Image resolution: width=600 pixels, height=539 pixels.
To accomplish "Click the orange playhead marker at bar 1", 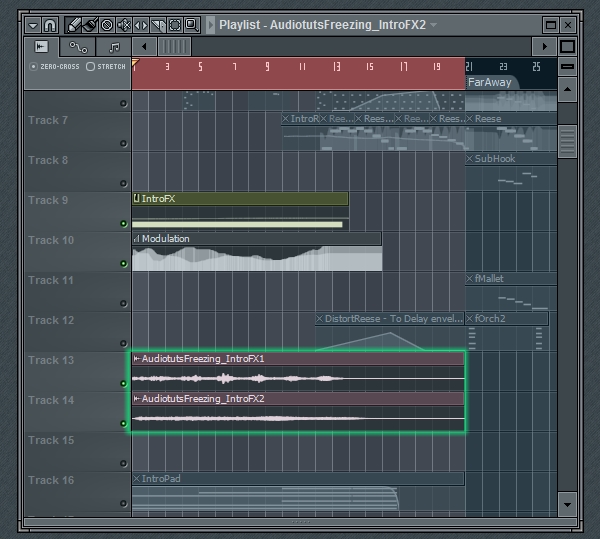I will tap(135, 62).
